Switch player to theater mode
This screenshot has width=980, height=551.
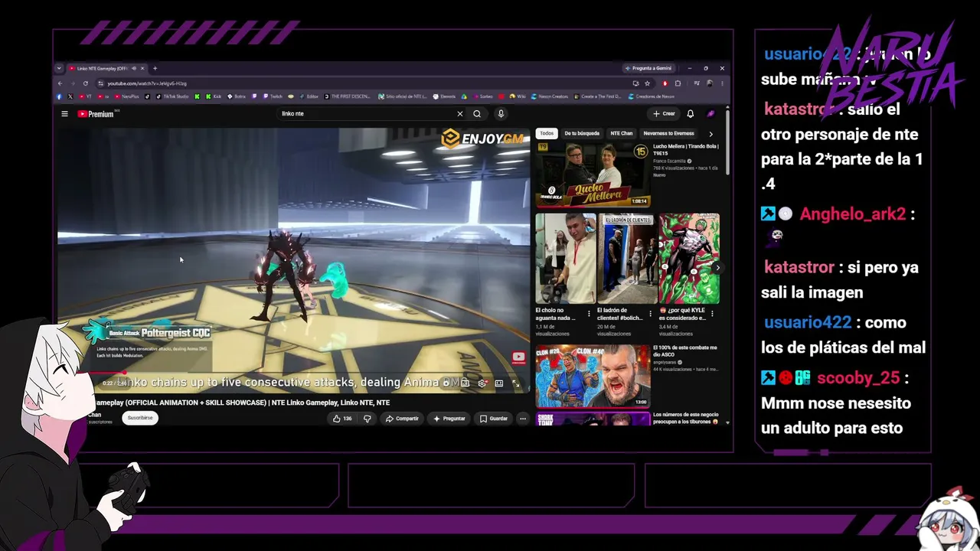499,383
